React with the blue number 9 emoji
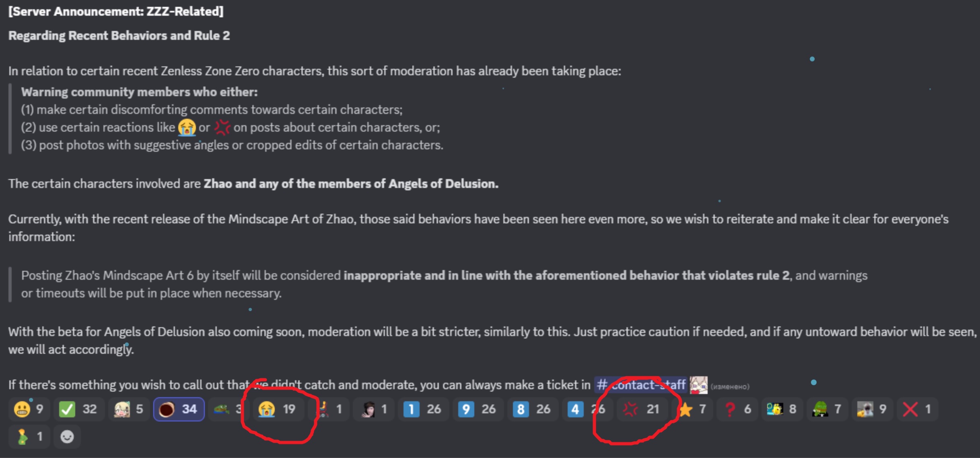 pyautogui.click(x=478, y=409)
